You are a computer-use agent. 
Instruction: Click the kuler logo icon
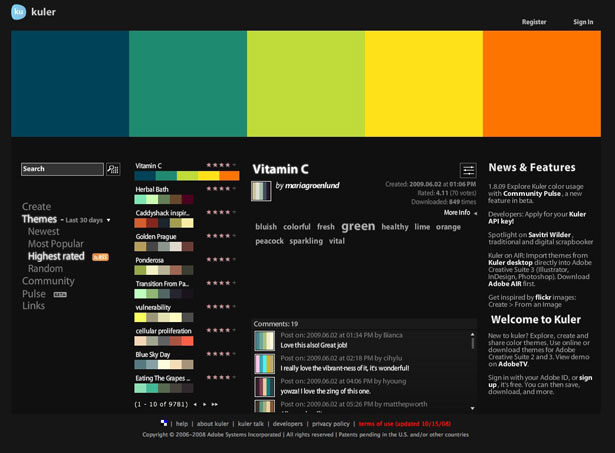point(18,11)
